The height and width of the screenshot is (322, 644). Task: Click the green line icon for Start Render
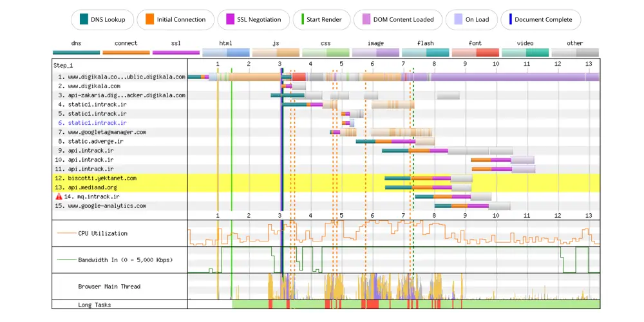(303, 19)
